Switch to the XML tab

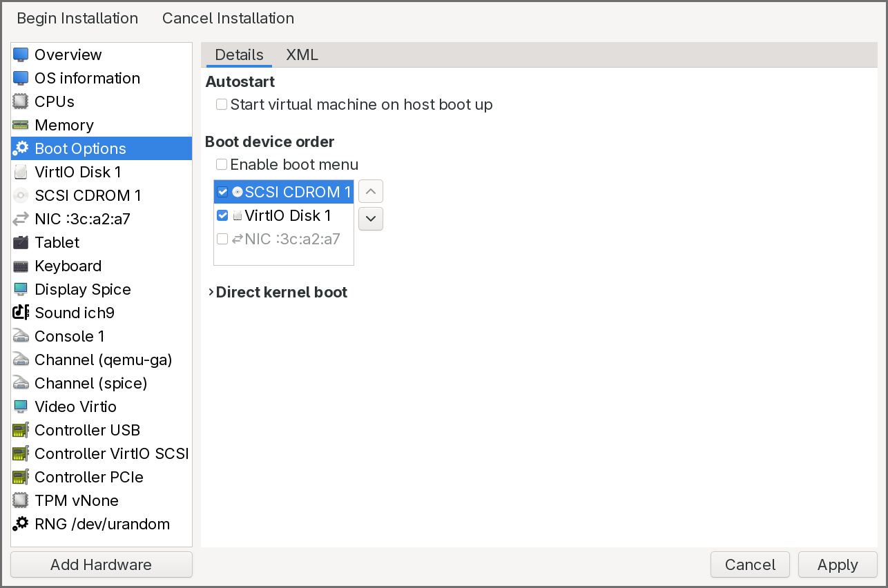point(302,55)
